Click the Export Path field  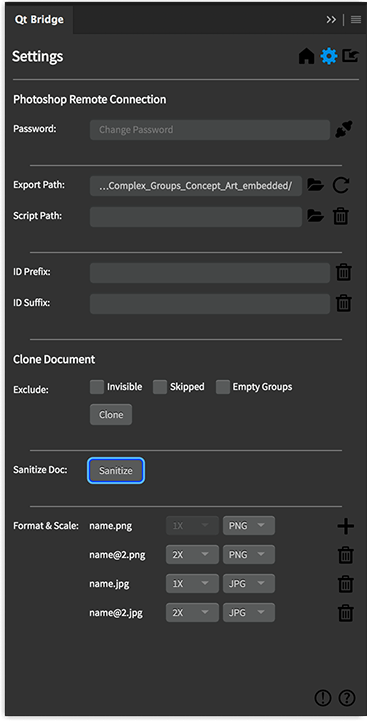[x=196, y=185]
